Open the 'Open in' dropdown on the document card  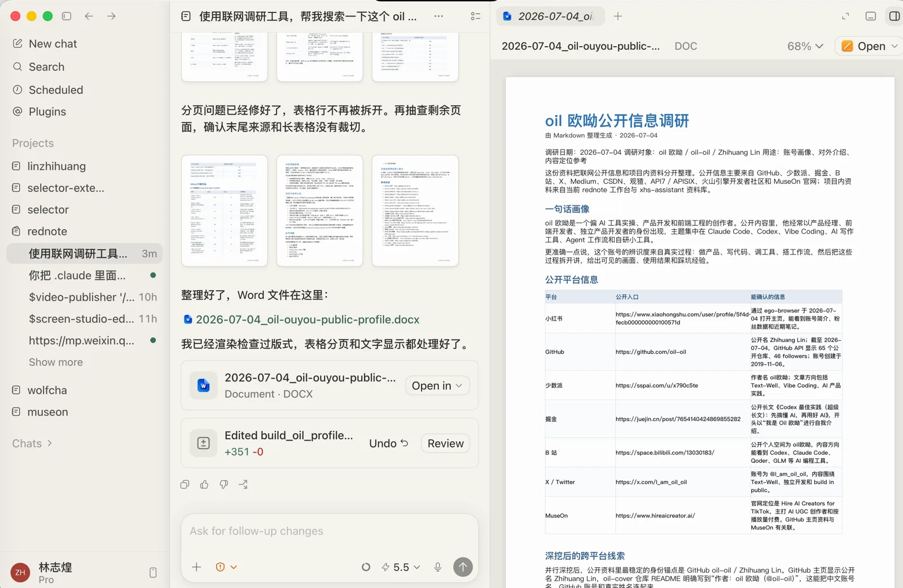point(437,385)
